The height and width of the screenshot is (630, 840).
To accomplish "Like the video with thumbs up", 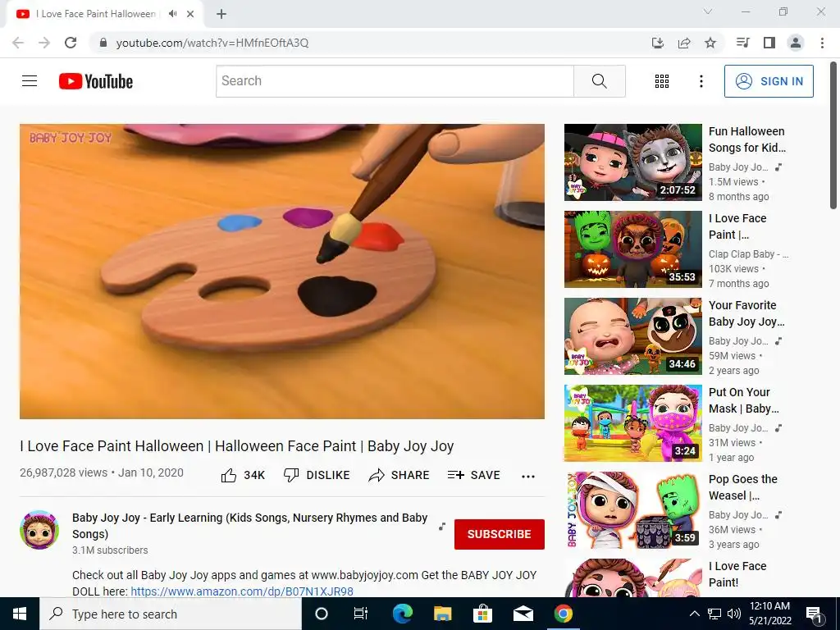I will tap(243, 475).
